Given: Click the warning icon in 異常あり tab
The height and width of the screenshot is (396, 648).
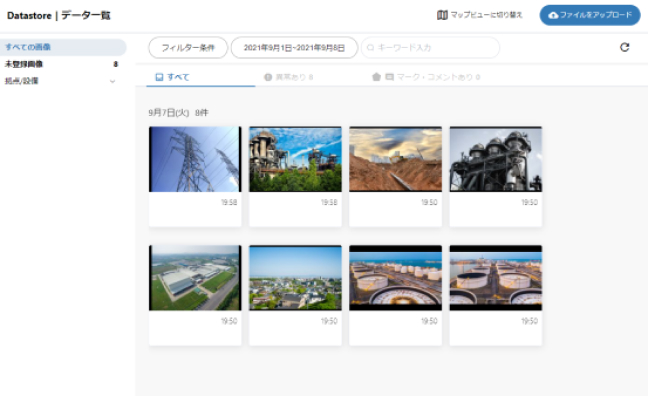Looking at the screenshot, I should click(268, 77).
